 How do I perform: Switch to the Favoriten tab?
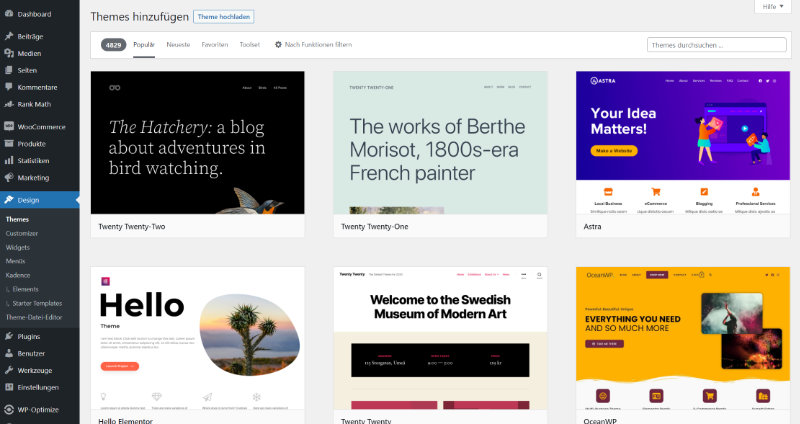pos(214,44)
